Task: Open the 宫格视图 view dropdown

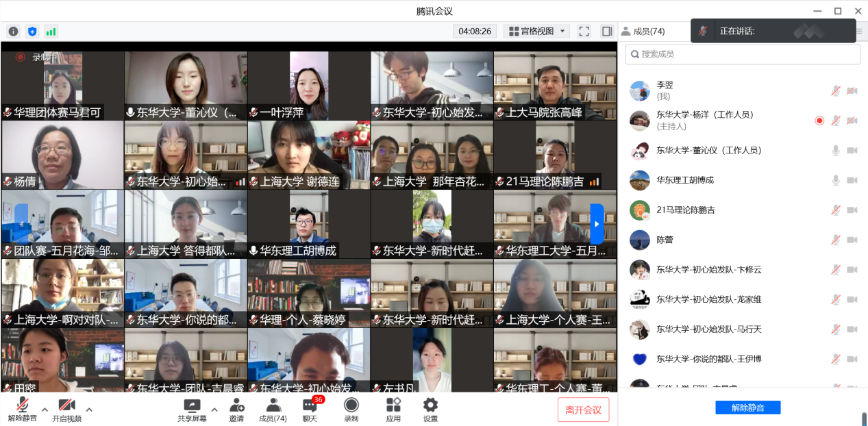Action: 536,32
